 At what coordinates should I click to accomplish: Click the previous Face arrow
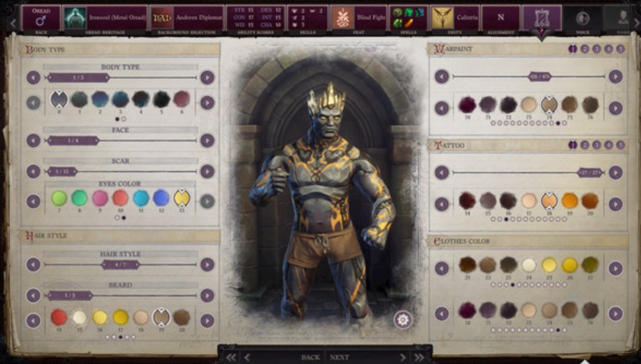[33, 141]
